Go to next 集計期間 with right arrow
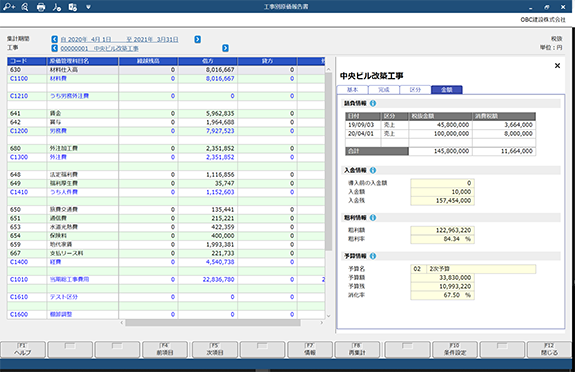Image resolution: width=575 pixels, height=372 pixels. (198, 39)
